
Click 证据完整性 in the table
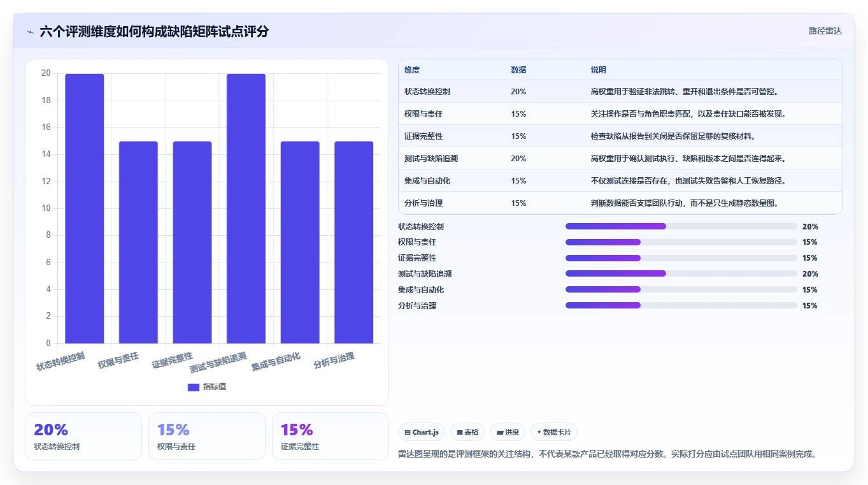423,136
